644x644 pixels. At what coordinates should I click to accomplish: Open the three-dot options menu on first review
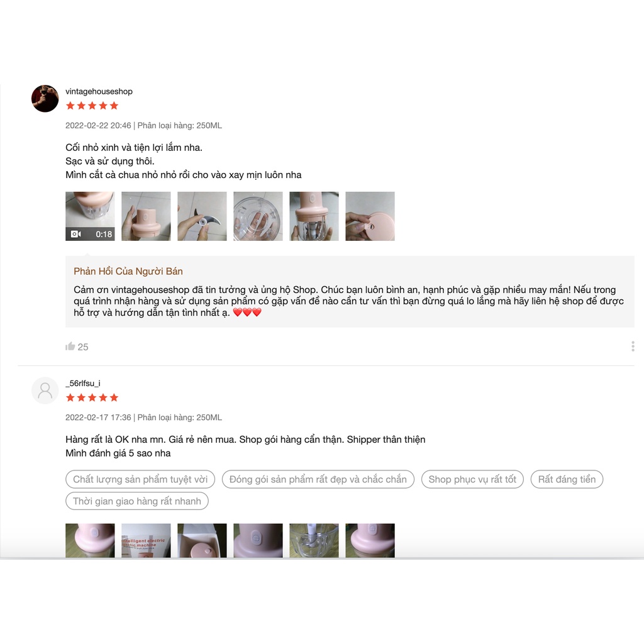point(633,347)
